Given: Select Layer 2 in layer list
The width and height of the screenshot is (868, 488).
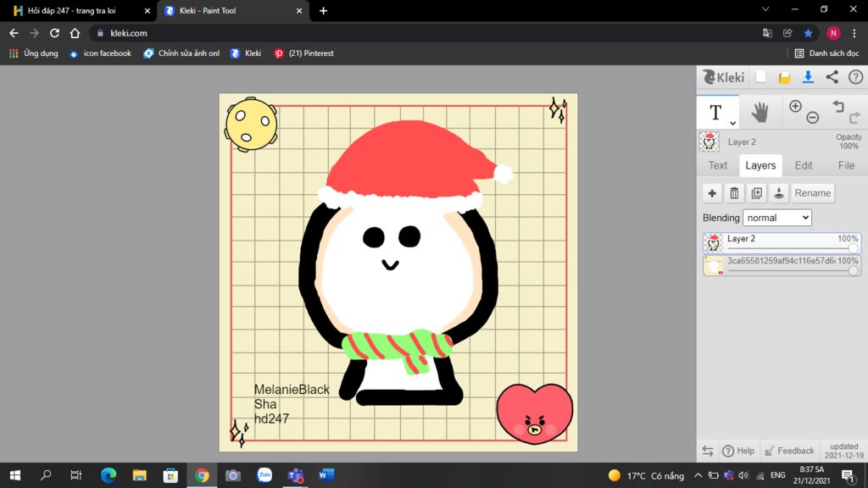Looking at the screenshot, I should point(782,243).
